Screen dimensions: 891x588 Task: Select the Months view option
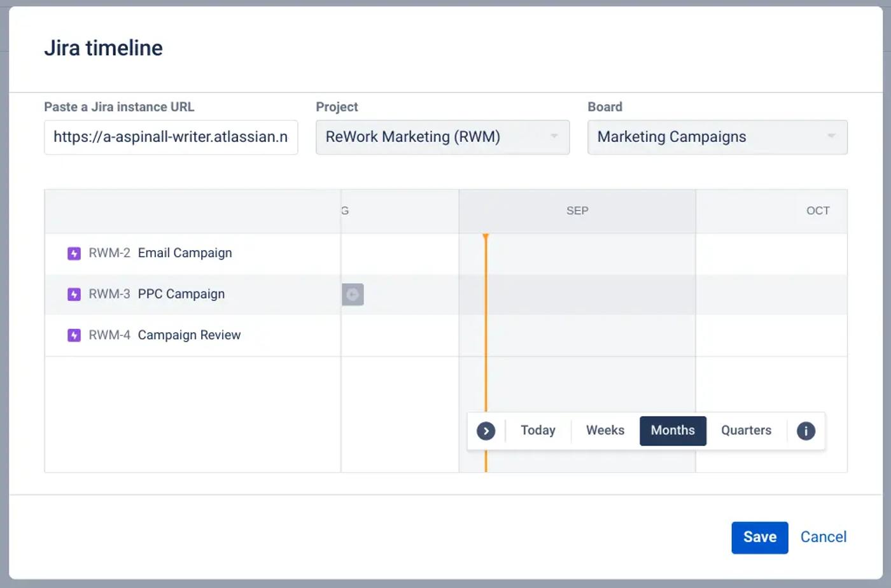pos(673,431)
